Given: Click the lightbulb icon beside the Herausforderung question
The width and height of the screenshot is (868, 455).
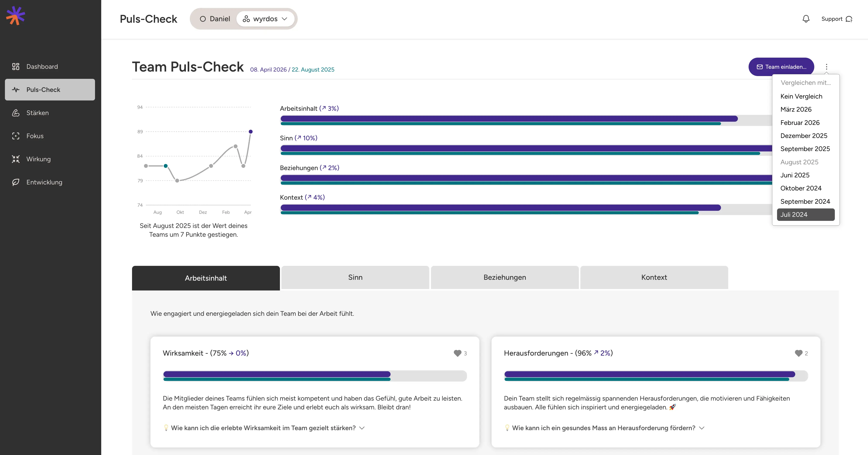Looking at the screenshot, I should coord(507,428).
